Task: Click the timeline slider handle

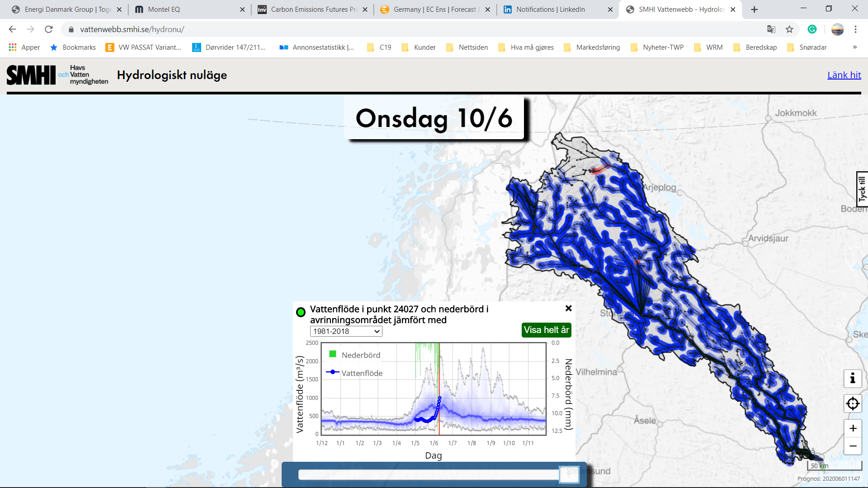Action: click(569, 474)
